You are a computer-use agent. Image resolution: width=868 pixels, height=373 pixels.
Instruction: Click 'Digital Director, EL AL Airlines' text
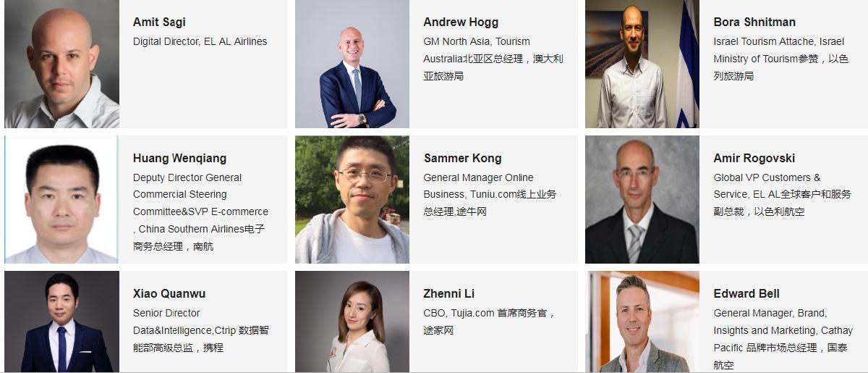[200, 41]
